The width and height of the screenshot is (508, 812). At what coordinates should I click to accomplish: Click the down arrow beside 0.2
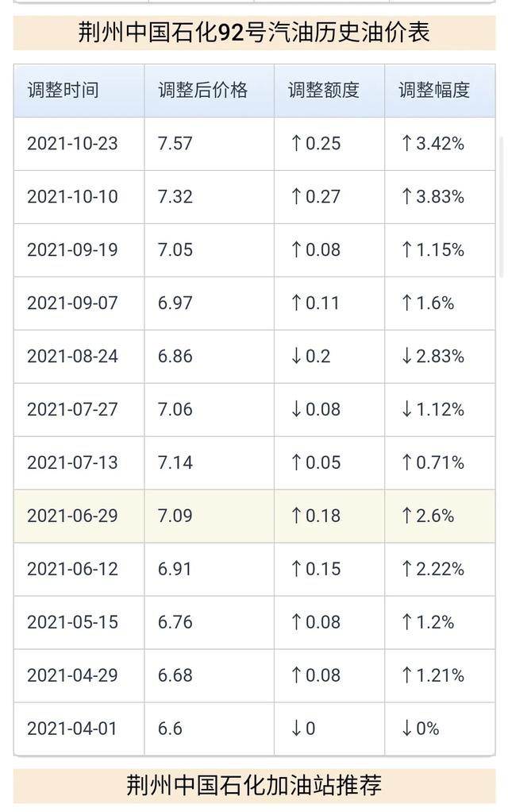(x=297, y=356)
